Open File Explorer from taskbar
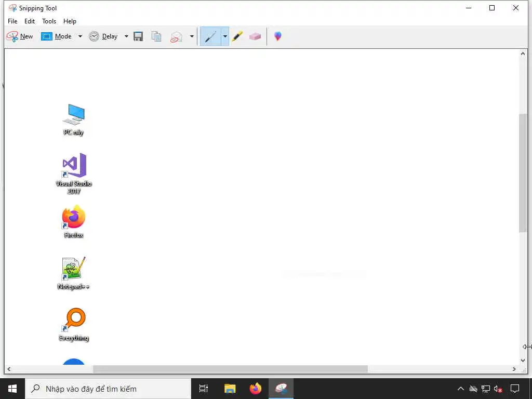This screenshot has width=532, height=399. pyautogui.click(x=230, y=389)
